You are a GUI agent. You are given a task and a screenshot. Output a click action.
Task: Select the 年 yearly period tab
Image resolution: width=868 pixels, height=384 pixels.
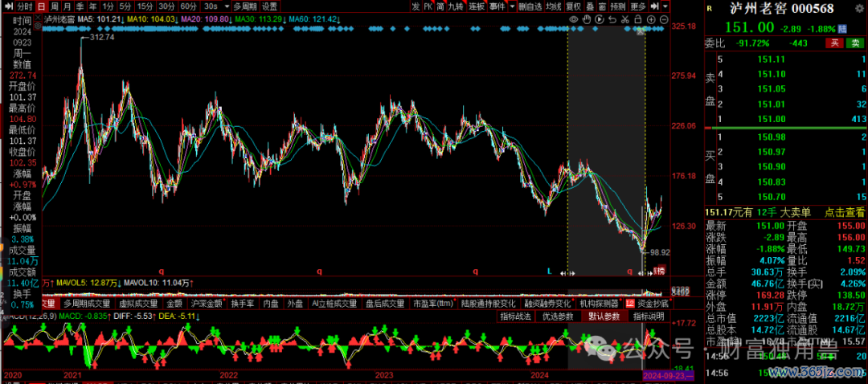(93, 6)
